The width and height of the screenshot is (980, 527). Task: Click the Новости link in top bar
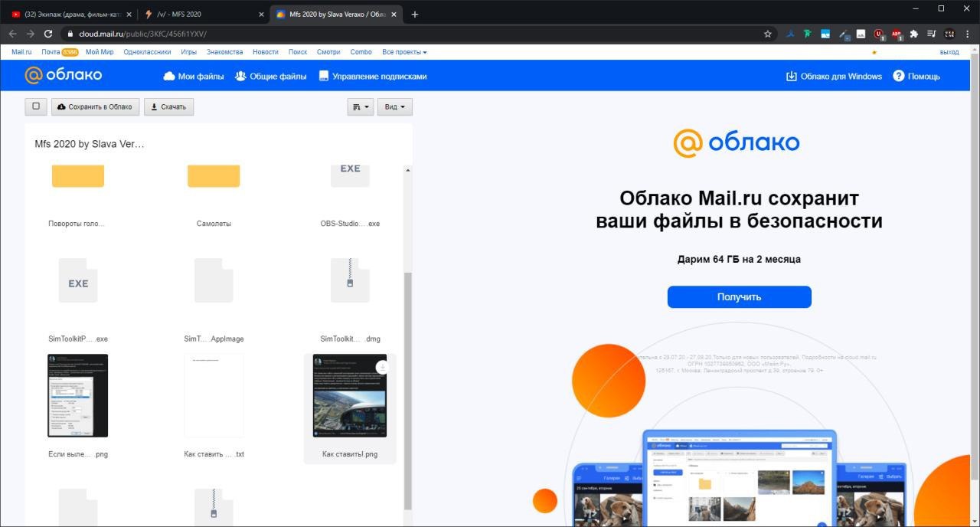(x=266, y=52)
